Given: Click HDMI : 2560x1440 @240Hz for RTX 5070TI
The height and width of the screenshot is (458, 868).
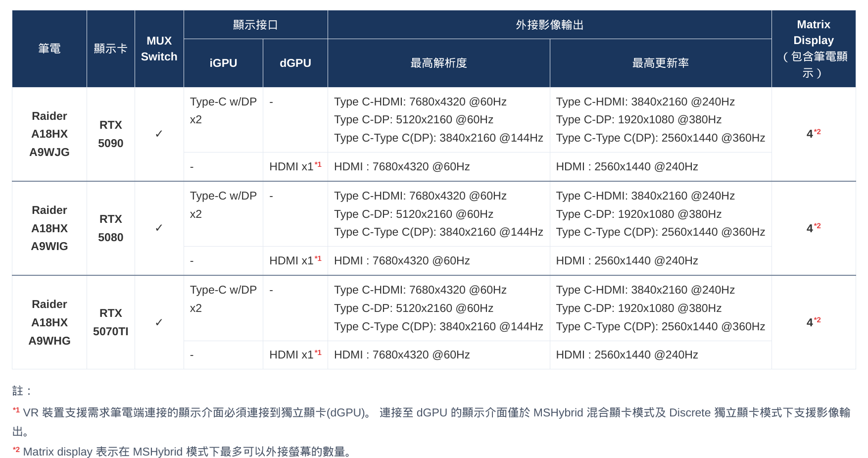Looking at the screenshot, I should tap(627, 355).
